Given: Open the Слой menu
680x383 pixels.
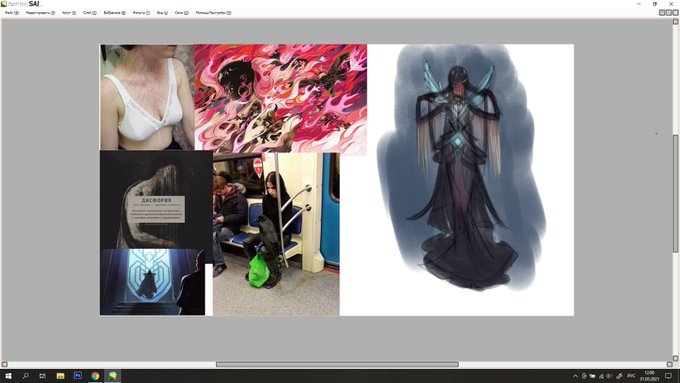Looking at the screenshot, I should pos(90,13).
